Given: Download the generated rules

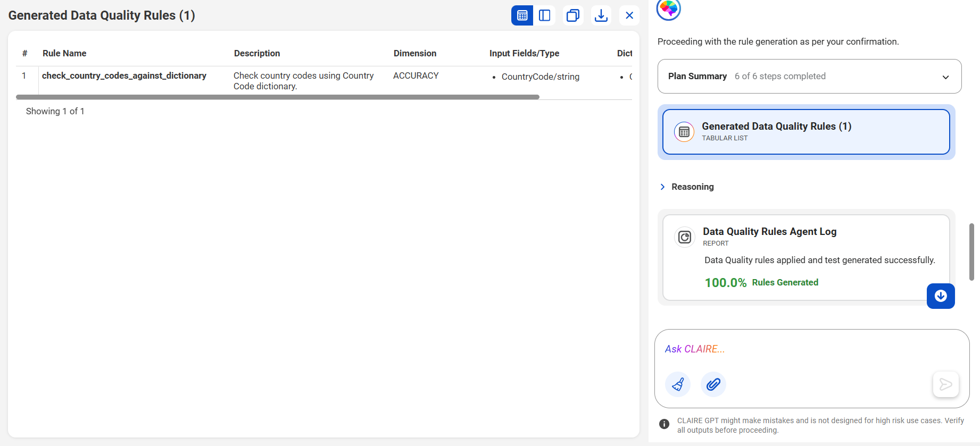Looking at the screenshot, I should point(601,15).
